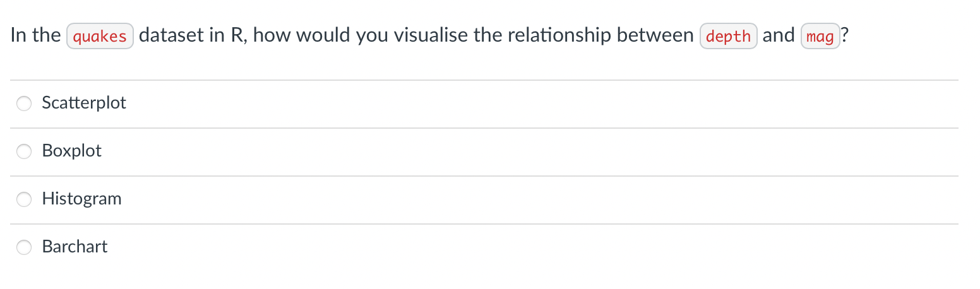The image size is (980, 289).
Task: Click the Histogram answer label text
Action: (81, 199)
